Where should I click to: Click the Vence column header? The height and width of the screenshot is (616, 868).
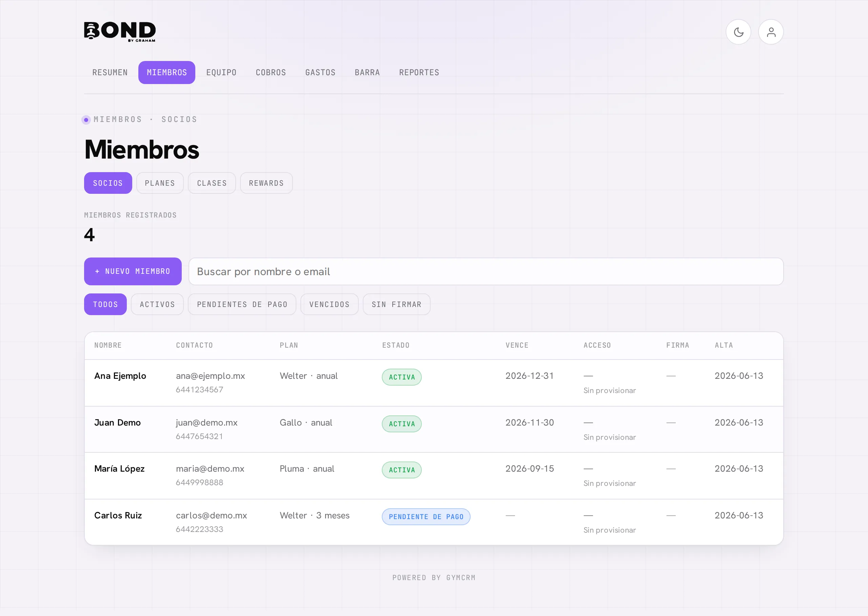pos(517,345)
